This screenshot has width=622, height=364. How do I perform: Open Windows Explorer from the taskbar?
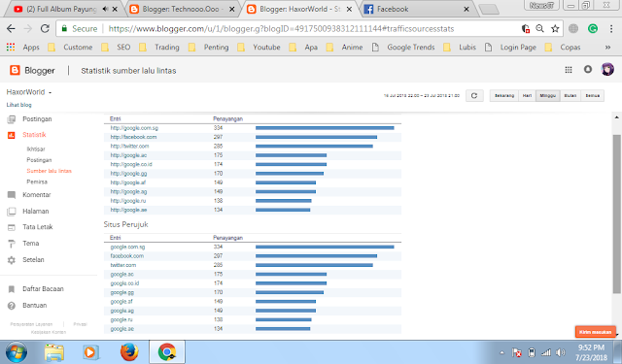[54, 352]
